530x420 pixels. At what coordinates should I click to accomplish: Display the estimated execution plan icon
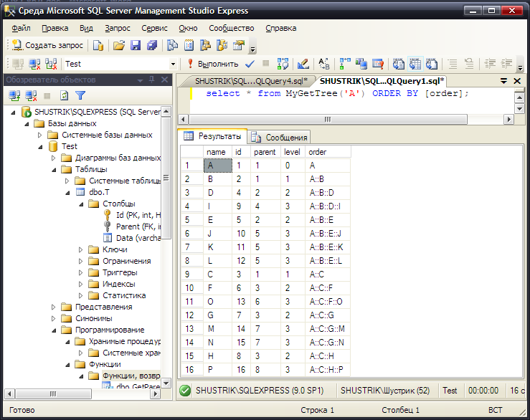(x=283, y=64)
